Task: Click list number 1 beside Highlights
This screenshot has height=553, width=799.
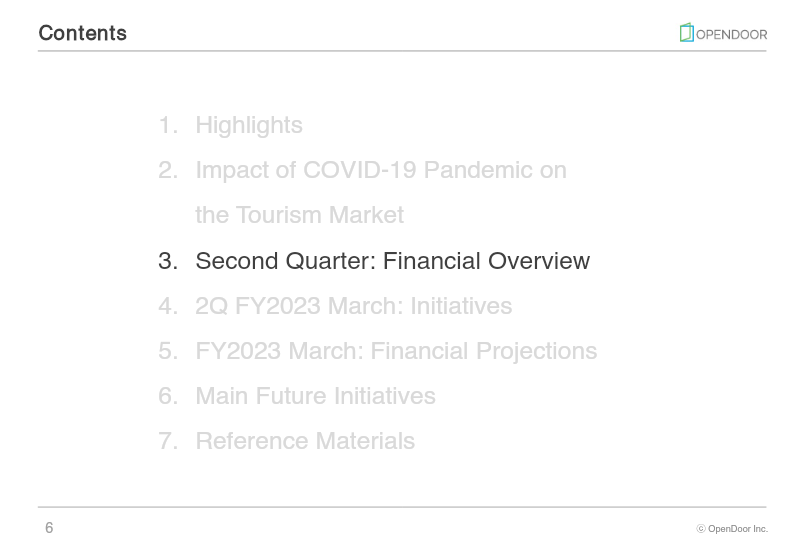Action: click(x=168, y=125)
